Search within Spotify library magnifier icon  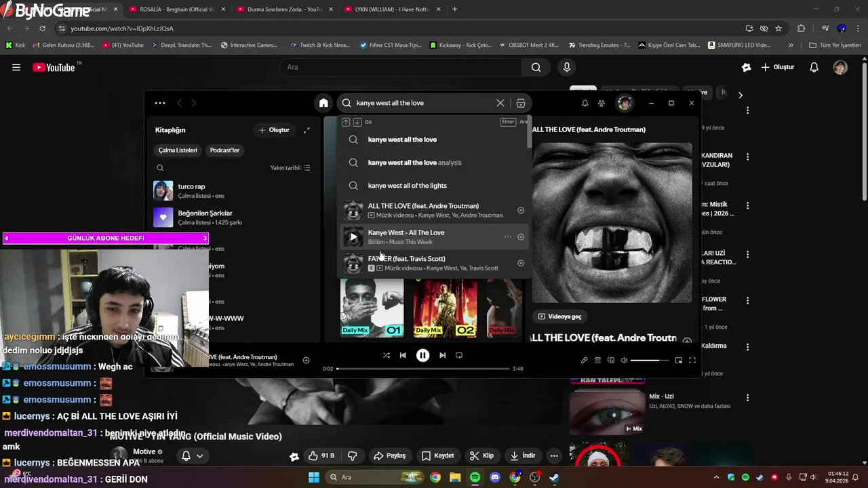pyautogui.click(x=160, y=168)
